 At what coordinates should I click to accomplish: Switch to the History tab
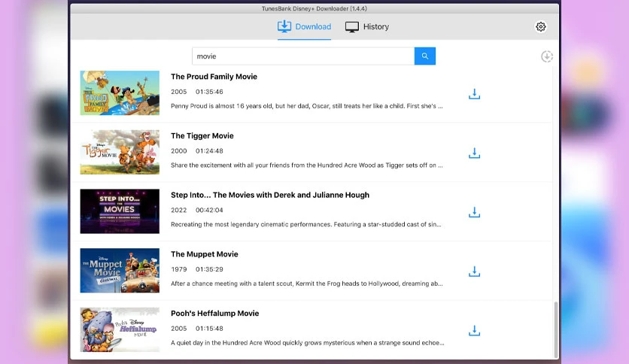click(367, 26)
